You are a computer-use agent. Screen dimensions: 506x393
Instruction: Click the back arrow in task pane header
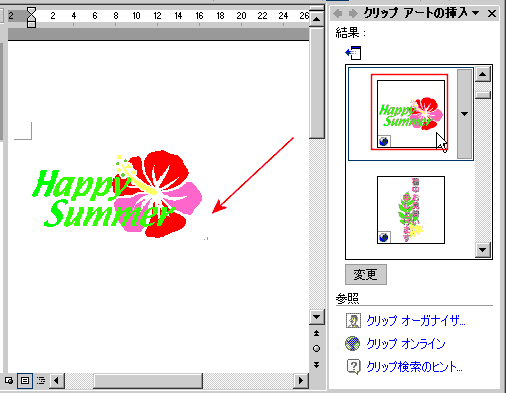338,14
